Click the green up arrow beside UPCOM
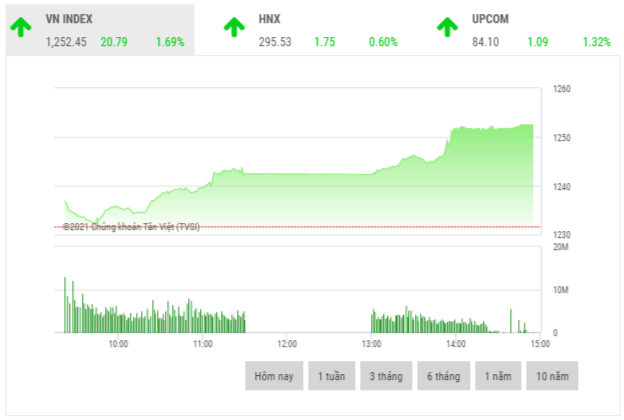 447,28
